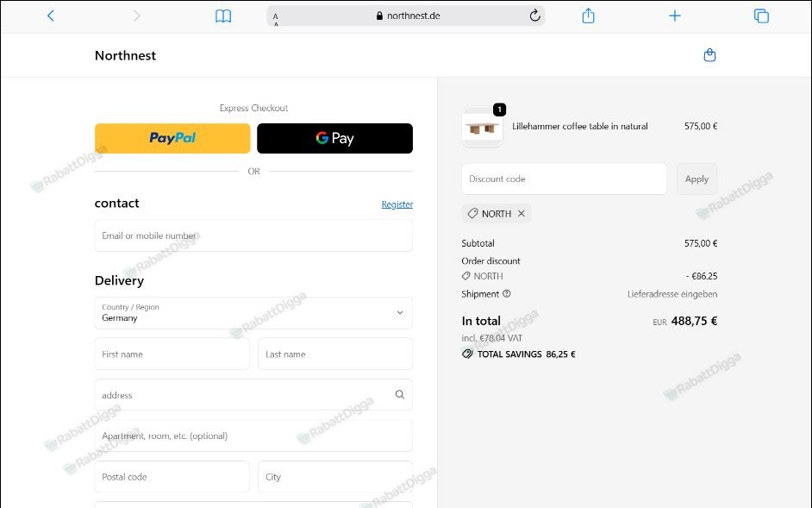This screenshot has width=812, height=508.
Task: Click the address search magnifier icon
Action: [x=400, y=394]
